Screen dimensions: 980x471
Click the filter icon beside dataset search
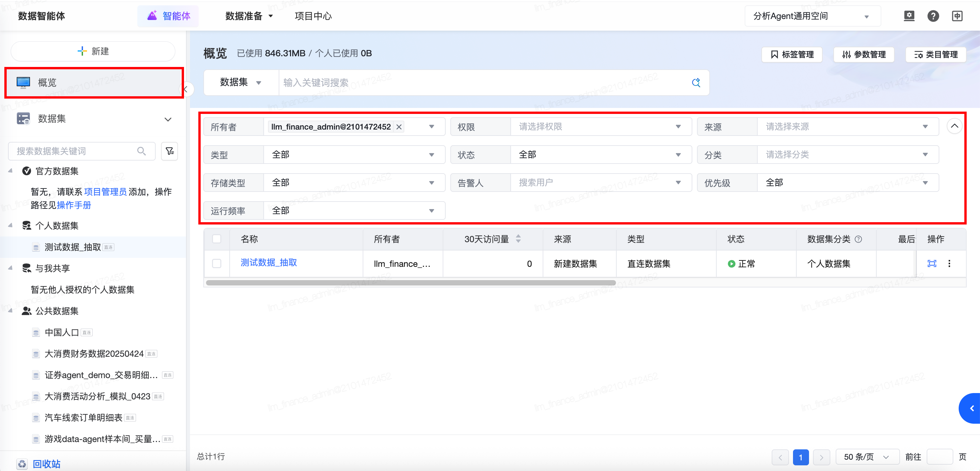170,151
